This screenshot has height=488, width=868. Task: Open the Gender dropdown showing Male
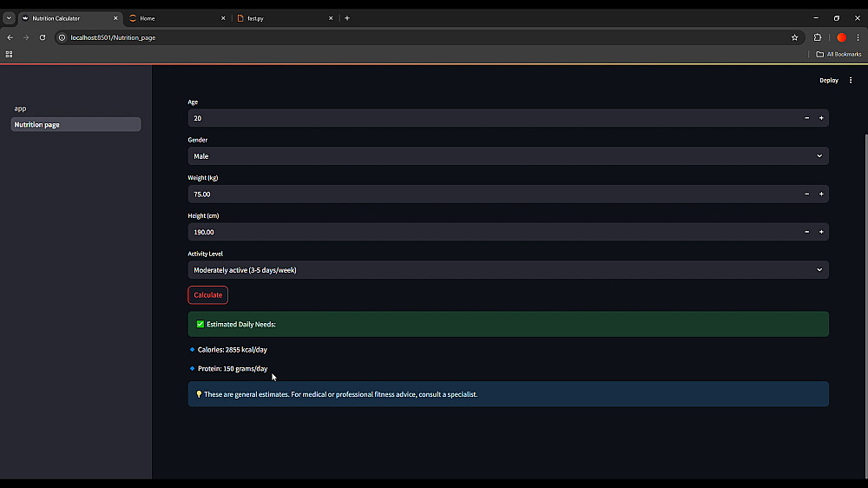(508, 156)
